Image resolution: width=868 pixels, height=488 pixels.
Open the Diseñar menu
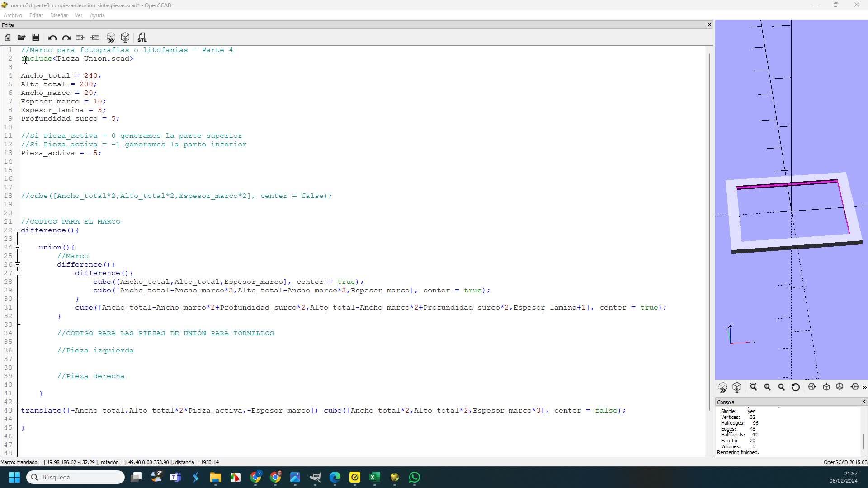click(59, 15)
